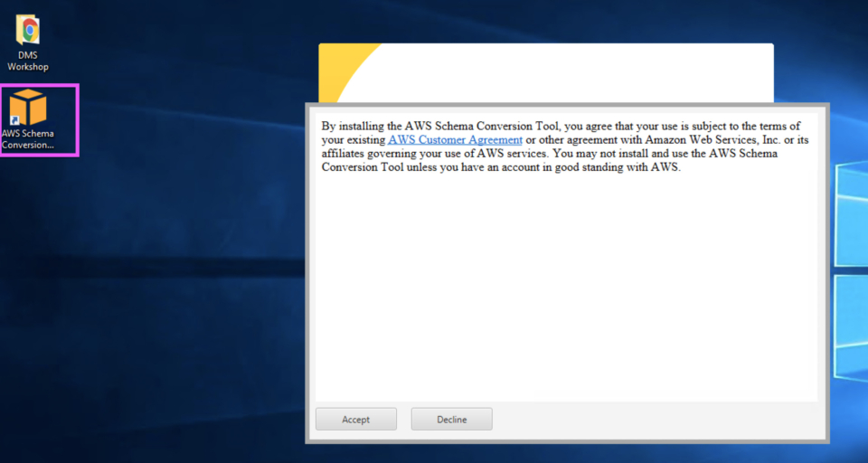
Task: Click the upper Windows logo pane on wallpaper
Action: [x=852, y=217]
